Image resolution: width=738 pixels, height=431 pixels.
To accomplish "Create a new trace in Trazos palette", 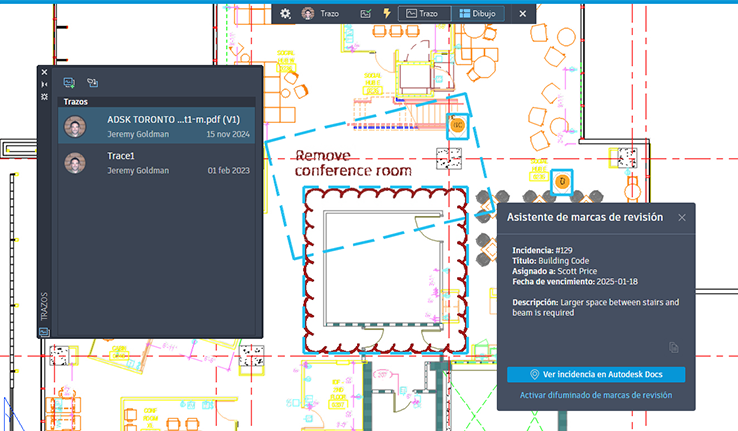I will click(69, 83).
